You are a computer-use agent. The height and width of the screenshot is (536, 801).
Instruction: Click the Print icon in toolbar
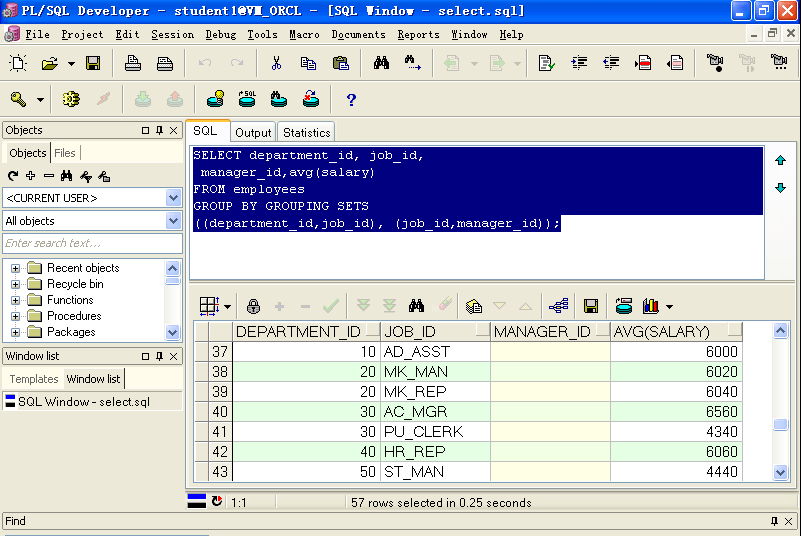[133, 63]
